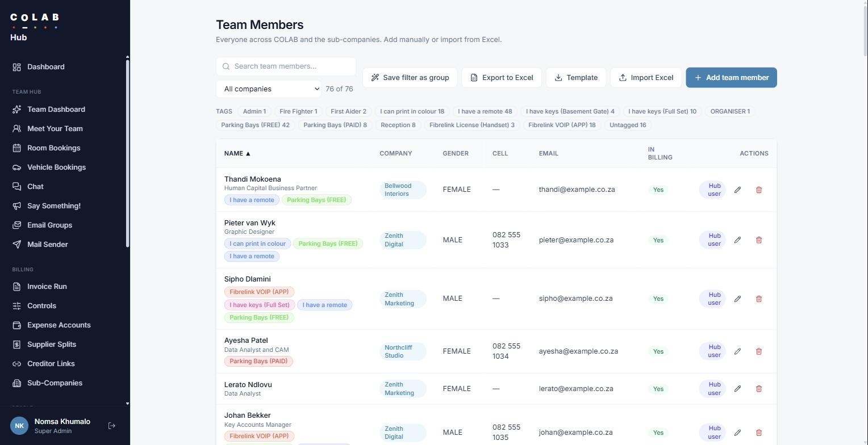Delete Pieter van Wyk using the trash icon
Viewport: 868px width, 445px height.
[x=759, y=240]
